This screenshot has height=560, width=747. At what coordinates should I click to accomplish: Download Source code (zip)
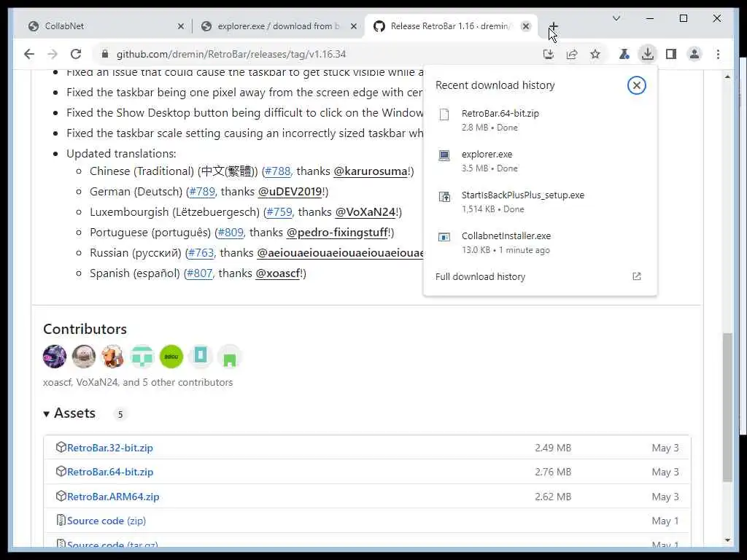click(107, 521)
